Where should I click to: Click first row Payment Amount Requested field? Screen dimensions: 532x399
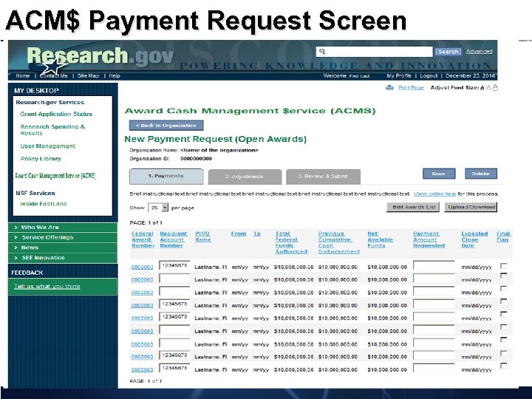[x=434, y=266]
